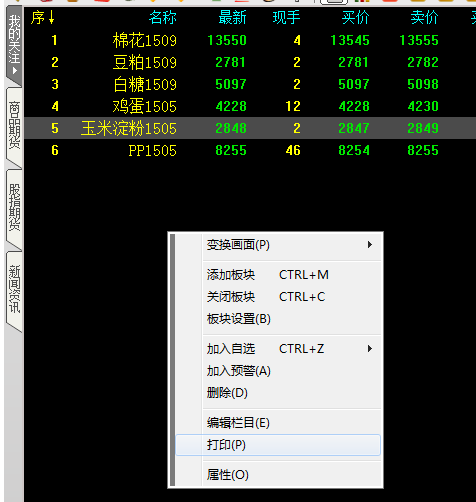Screen dimensions: 476x502
Task: Click the 卖价 column header
Action: click(424, 17)
